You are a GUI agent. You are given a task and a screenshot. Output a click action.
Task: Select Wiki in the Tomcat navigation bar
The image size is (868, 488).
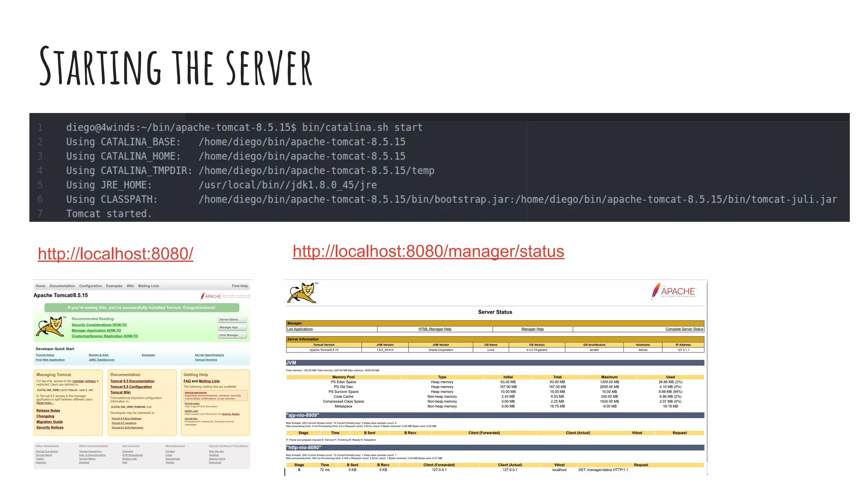click(130, 286)
